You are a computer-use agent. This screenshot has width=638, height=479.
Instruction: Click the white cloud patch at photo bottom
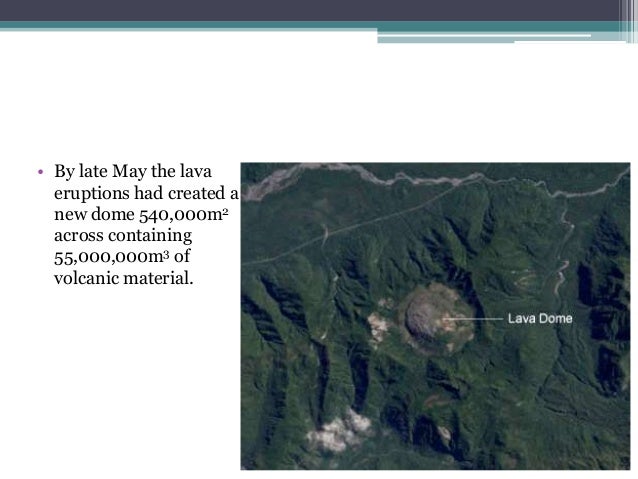click(x=339, y=433)
